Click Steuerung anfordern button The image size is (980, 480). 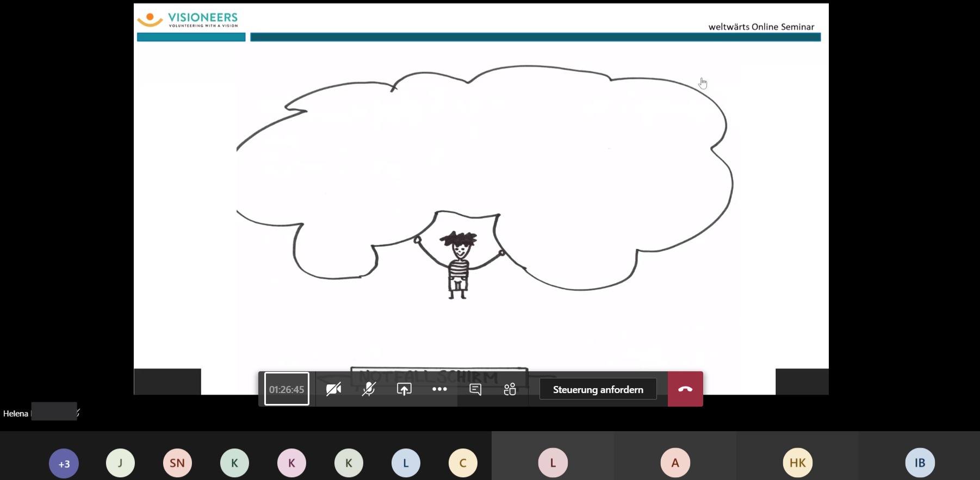coord(598,389)
